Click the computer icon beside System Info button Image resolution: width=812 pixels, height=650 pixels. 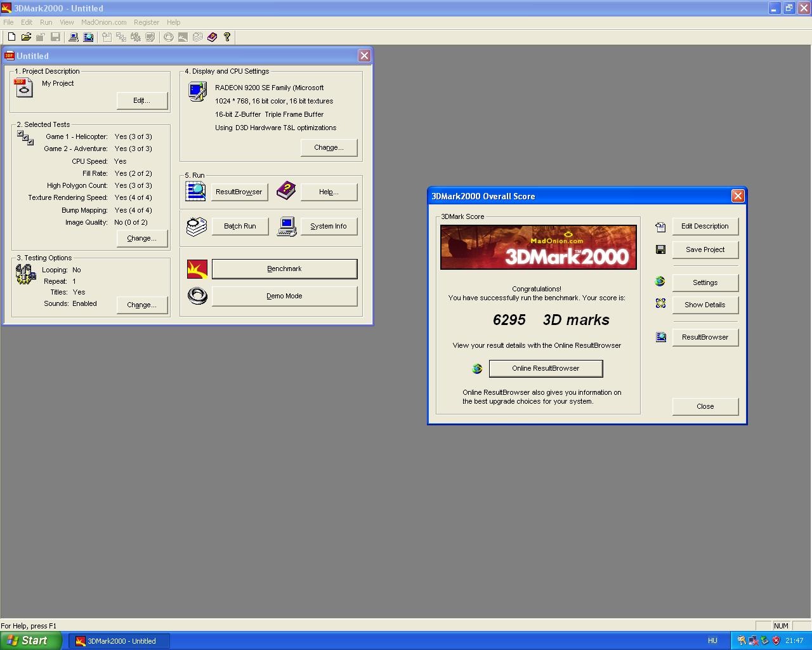pos(287,227)
